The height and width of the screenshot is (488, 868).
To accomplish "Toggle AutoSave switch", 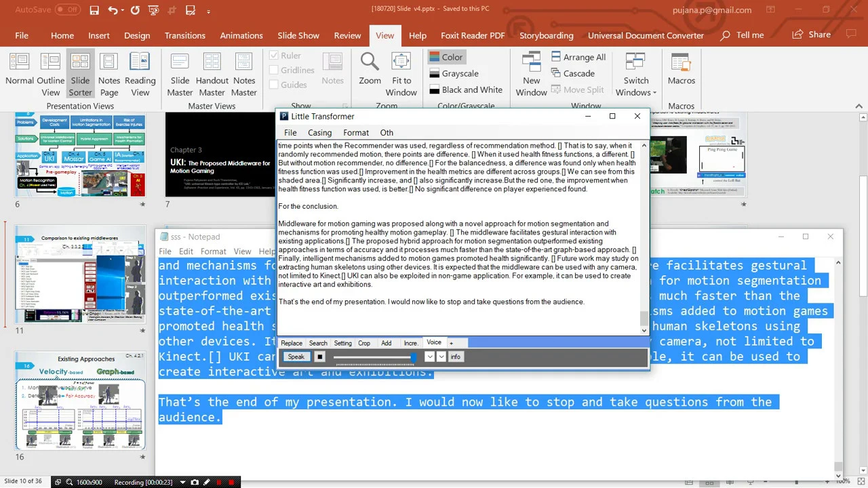I will (x=67, y=10).
